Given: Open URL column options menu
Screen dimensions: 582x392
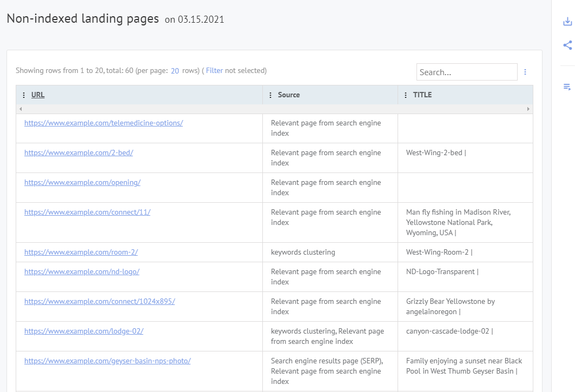Looking at the screenshot, I should (x=24, y=95).
